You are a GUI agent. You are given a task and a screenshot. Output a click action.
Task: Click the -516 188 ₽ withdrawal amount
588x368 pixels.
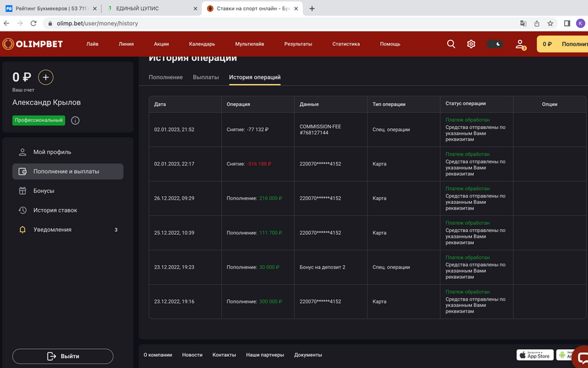pos(259,164)
